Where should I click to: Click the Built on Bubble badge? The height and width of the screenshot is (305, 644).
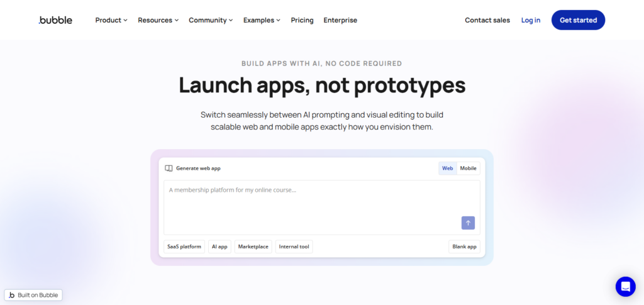point(33,295)
